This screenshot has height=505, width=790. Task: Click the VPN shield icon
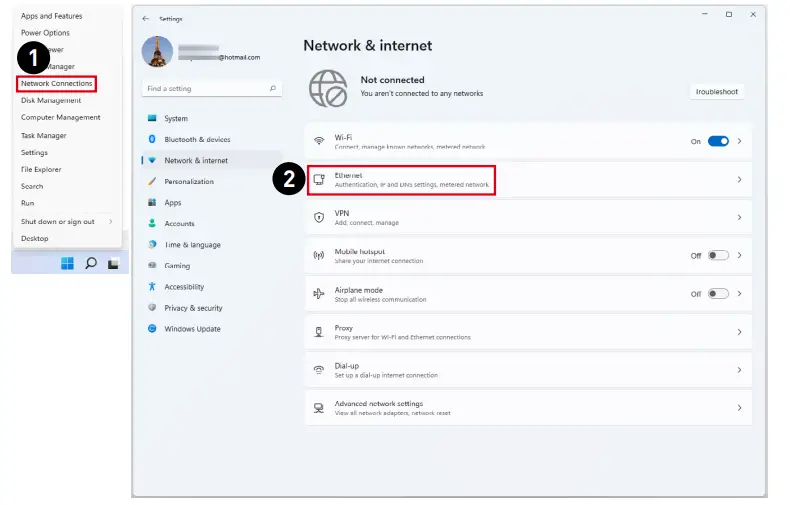(x=319, y=217)
